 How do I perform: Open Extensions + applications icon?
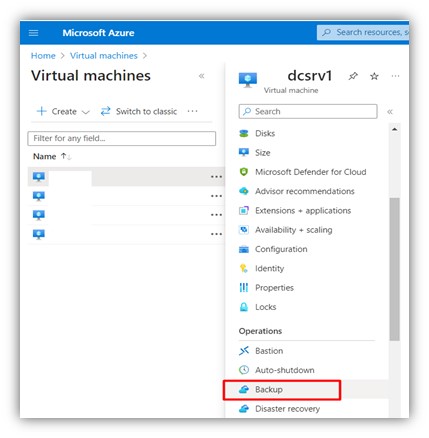coord(244,210)
